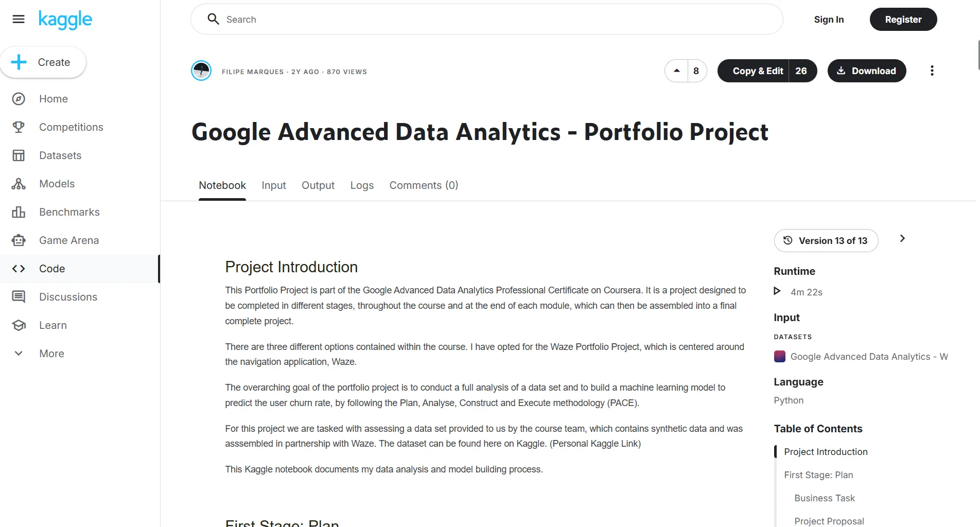Toggle the sidebar with the hamburger menu

[18, 19]
